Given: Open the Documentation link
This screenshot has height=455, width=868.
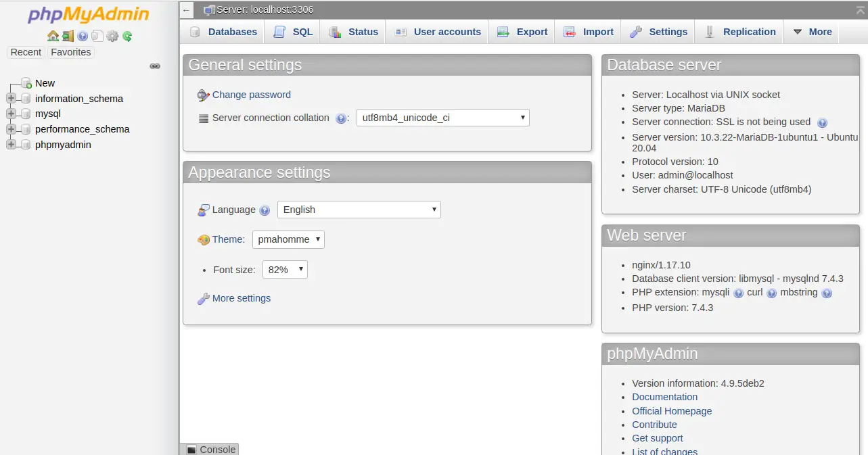Looking at the screenshot, I should coord(665,397).
